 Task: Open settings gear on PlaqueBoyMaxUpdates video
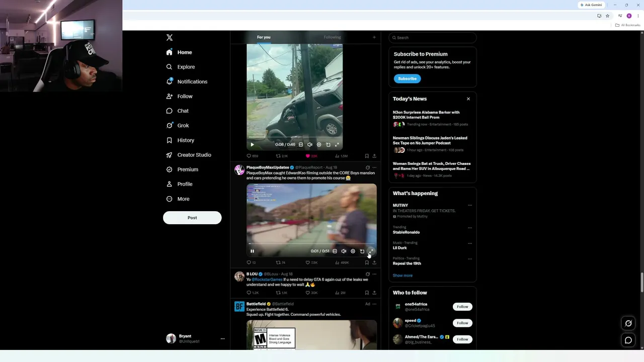(353, 251)
